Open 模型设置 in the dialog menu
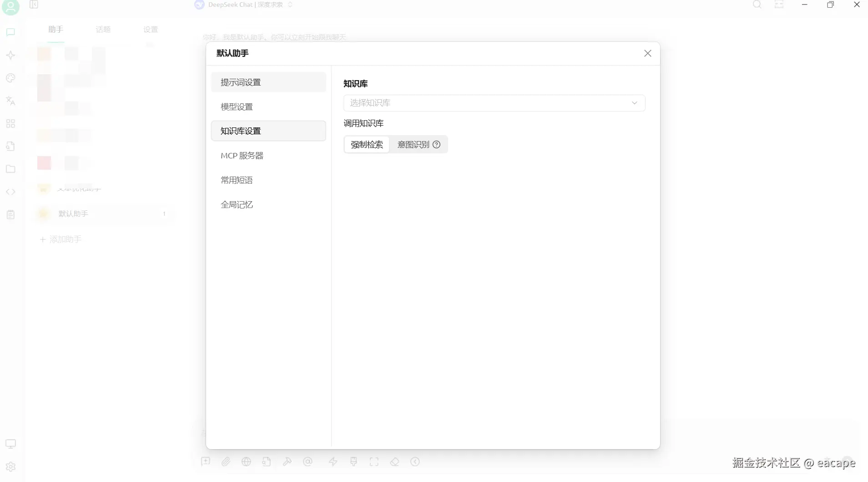The width and height of the screenshot is (868, 482). [x=268, y=107]
